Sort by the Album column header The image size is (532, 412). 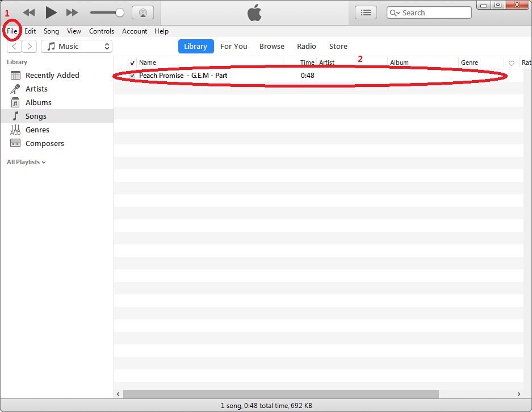(423, 63)
